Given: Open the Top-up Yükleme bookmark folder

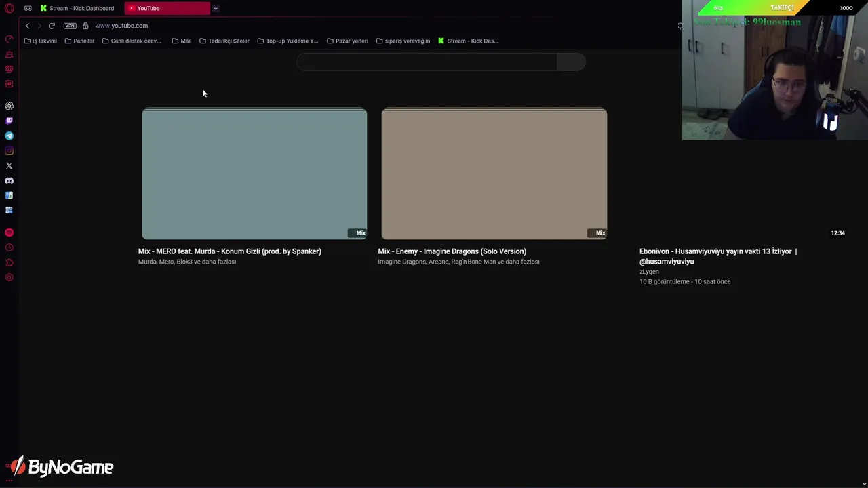Looking at the screenshot, I should pos(288,41).
